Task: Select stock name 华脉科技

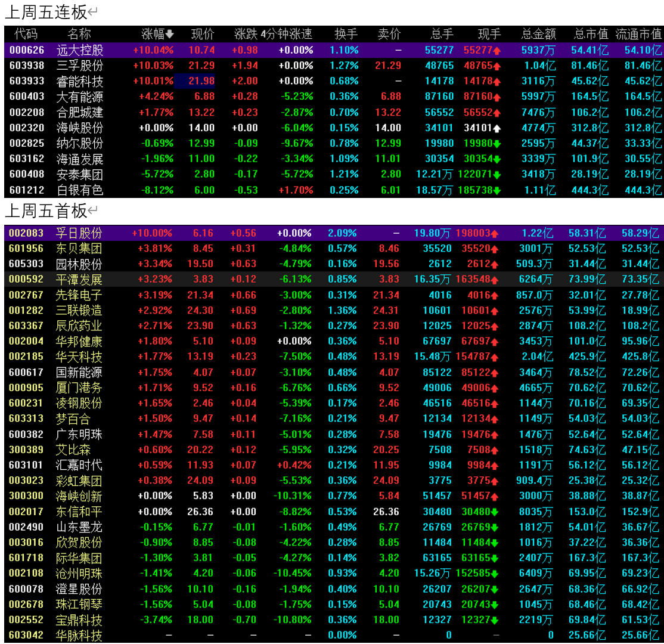Action: 79,635
